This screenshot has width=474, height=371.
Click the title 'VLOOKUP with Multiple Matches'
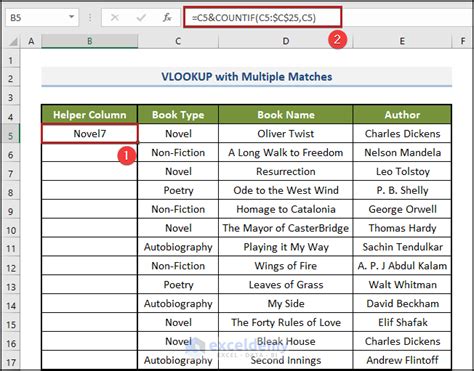point(247,77)
